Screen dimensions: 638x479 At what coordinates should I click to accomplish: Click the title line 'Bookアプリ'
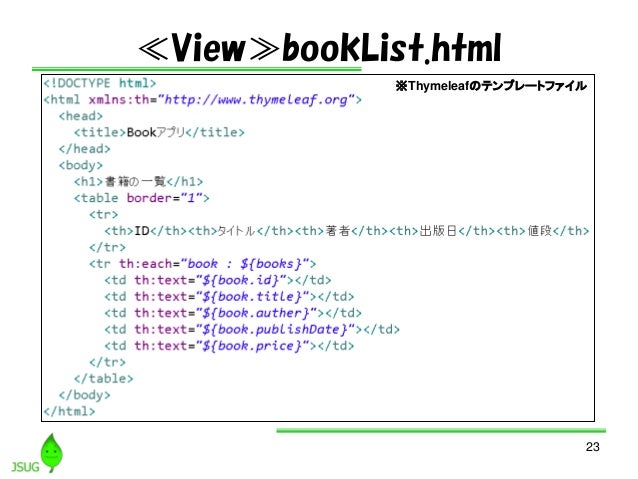click(159, 133)
